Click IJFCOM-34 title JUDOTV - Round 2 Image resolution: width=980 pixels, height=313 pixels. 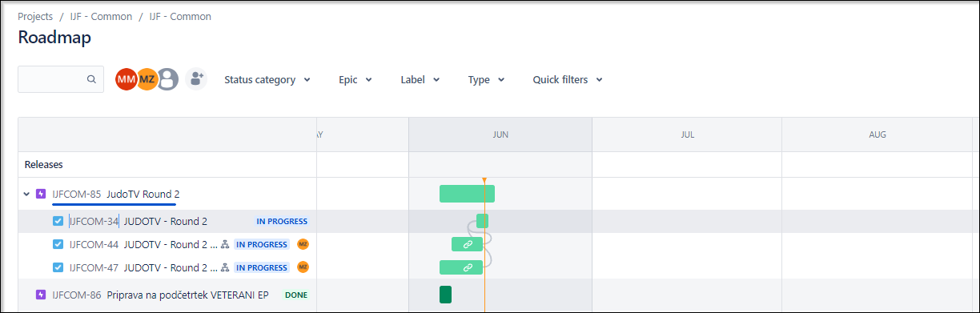coord(166,222)
